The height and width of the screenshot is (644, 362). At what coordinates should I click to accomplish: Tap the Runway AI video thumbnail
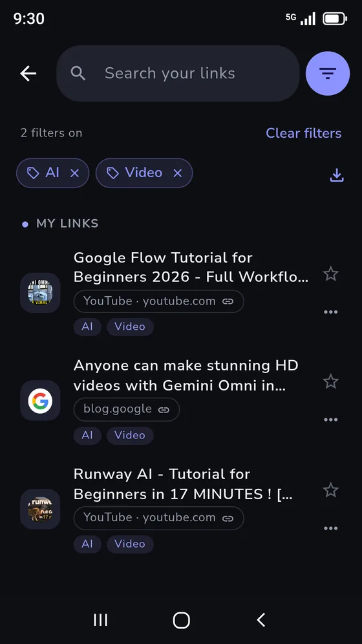pos(40,509)
